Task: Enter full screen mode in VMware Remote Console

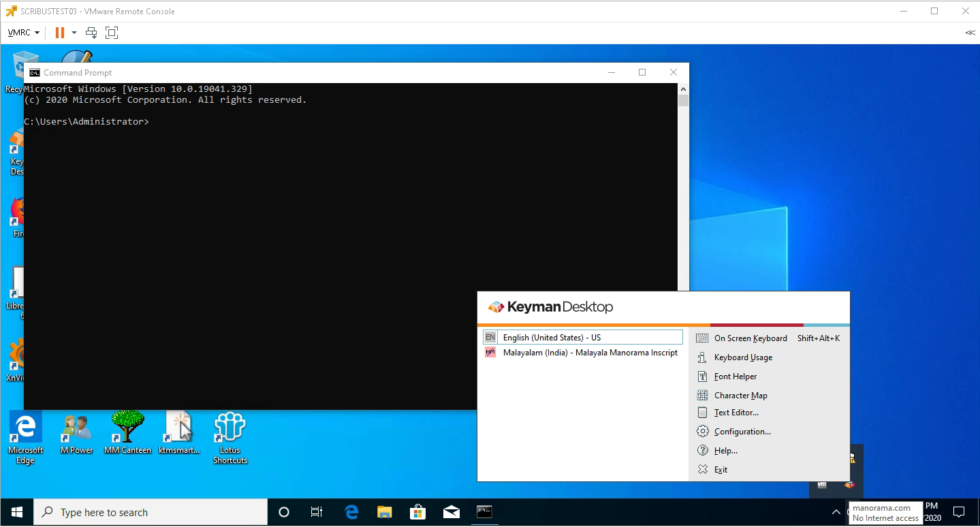Action: (112, 33)
